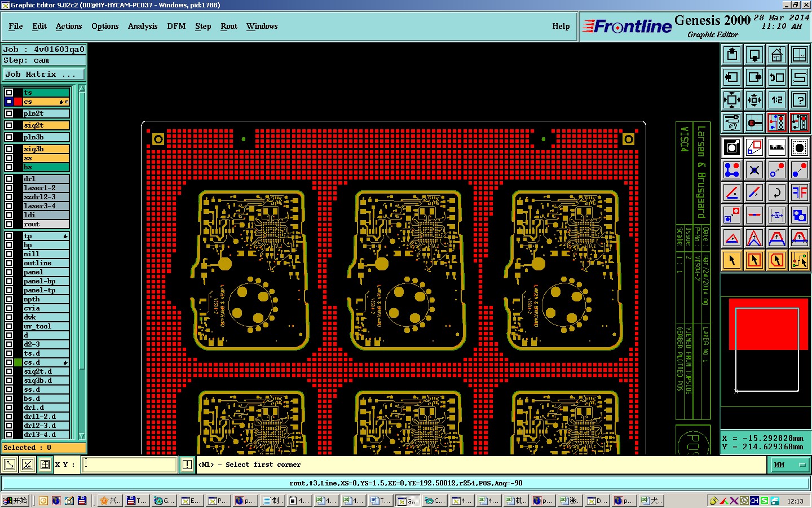812x508 pixels.
Task: Open the question-mark help icon in toolbar
Action: pos(800,100)
